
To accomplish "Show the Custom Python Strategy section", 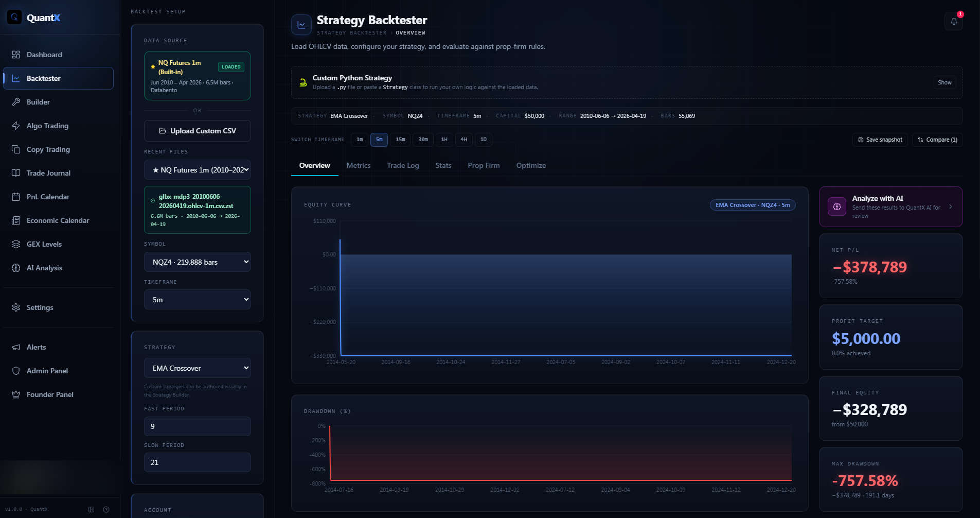I will click(945, 82).
